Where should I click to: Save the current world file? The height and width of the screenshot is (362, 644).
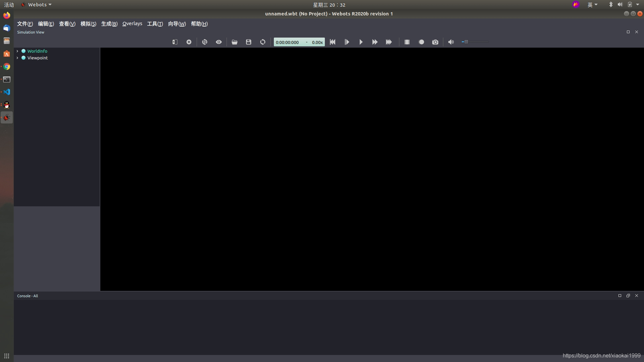pyautogui.click(x=249, y=42)
